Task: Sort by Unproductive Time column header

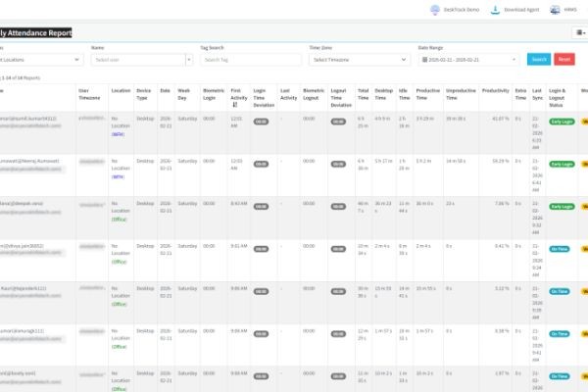Action: click(461, 94)
